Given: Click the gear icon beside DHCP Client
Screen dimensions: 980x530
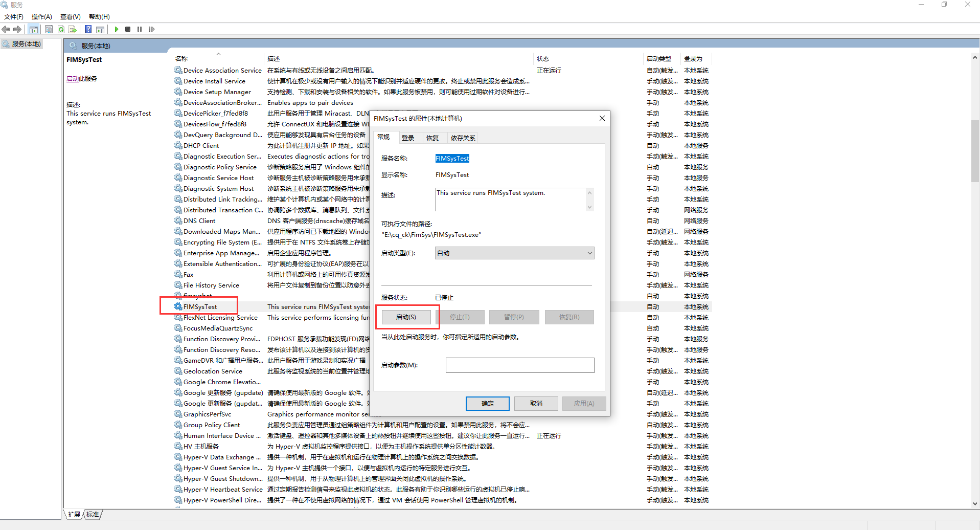Looking at the screenshot, I should point(178,145).
